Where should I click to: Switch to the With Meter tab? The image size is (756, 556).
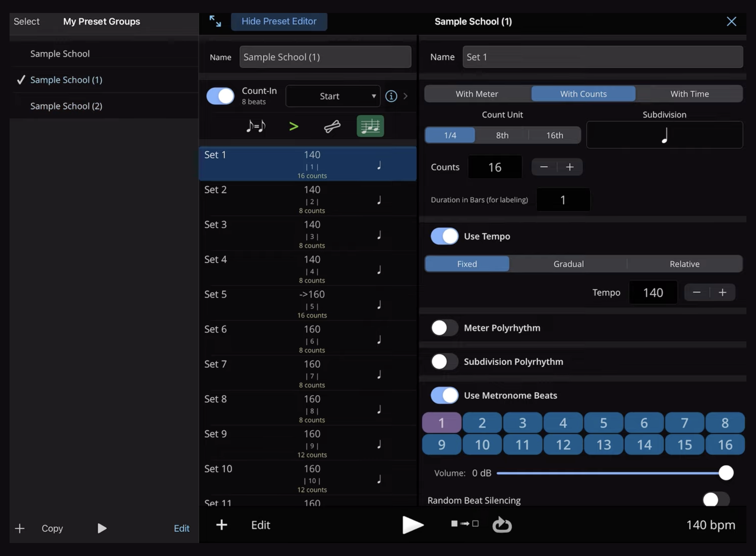click(x=477, y=94)
